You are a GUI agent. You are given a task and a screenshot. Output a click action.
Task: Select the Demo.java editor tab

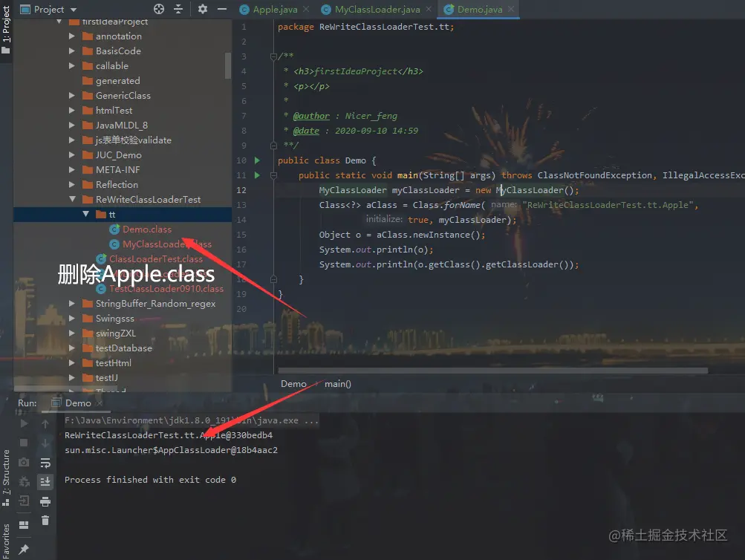[x=479, y=10]
